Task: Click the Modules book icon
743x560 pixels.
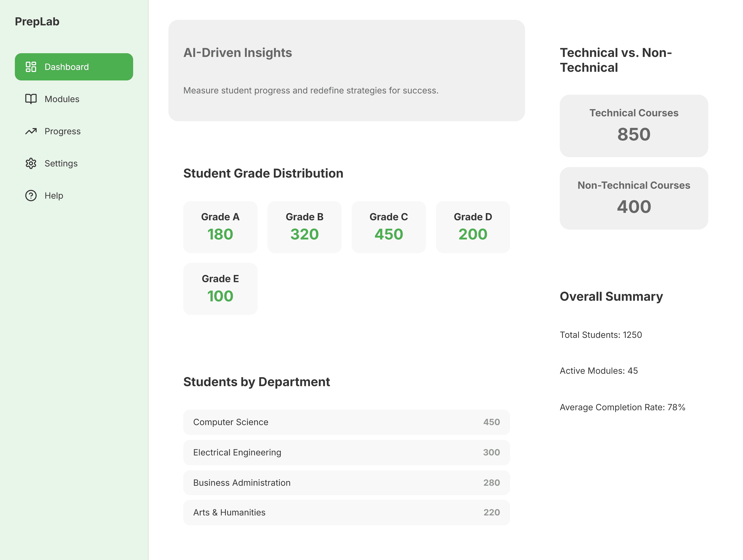Action: click(31, 99)
